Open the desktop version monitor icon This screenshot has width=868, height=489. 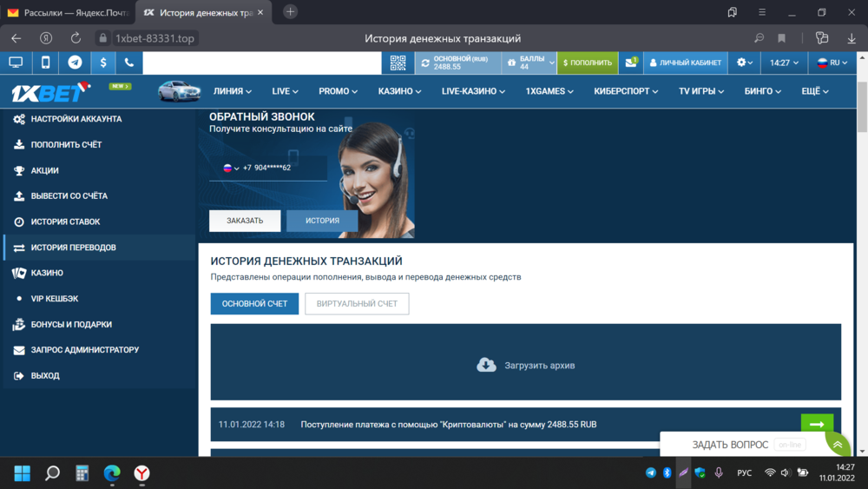click(16, 63)
